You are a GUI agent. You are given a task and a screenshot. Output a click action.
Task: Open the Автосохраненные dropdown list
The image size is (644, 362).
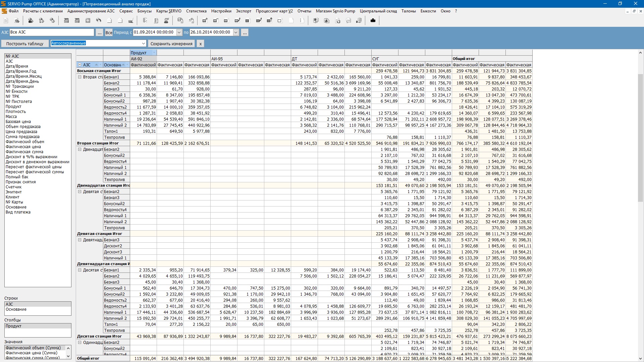144,44
